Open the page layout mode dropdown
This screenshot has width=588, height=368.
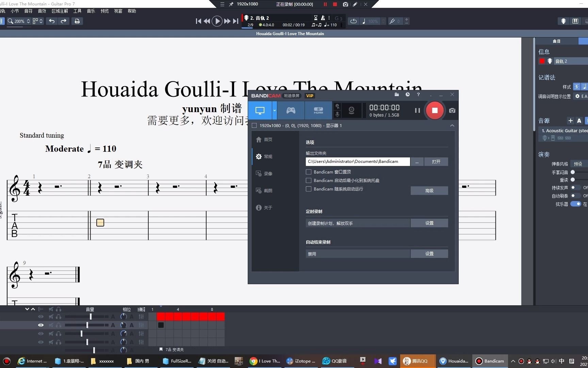(x=38, y=21)
